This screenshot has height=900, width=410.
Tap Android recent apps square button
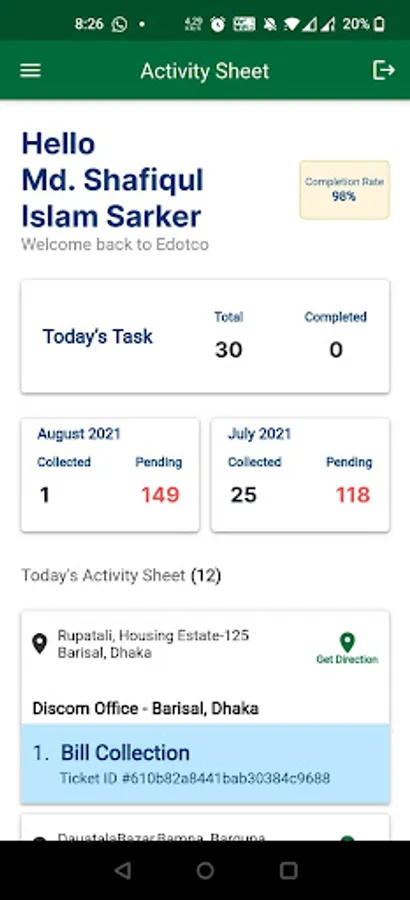click(x=288, y=870)
